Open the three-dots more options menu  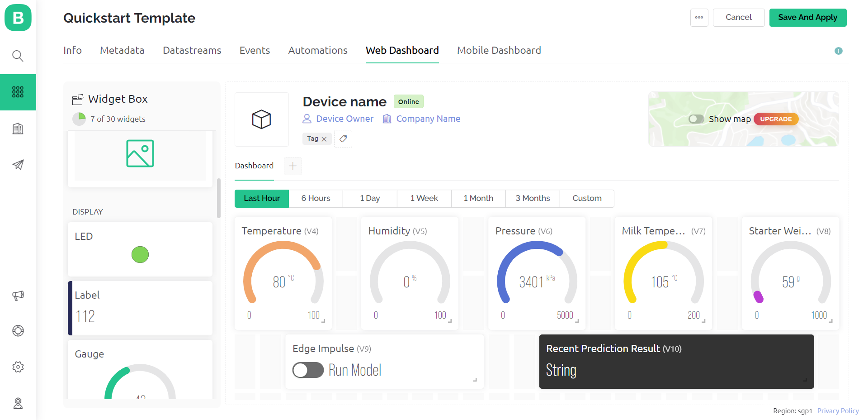click(699, 18)
